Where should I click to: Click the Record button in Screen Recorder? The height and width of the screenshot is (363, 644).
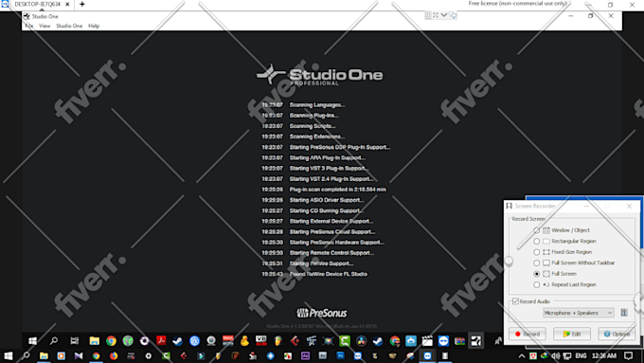coord(528,334)
